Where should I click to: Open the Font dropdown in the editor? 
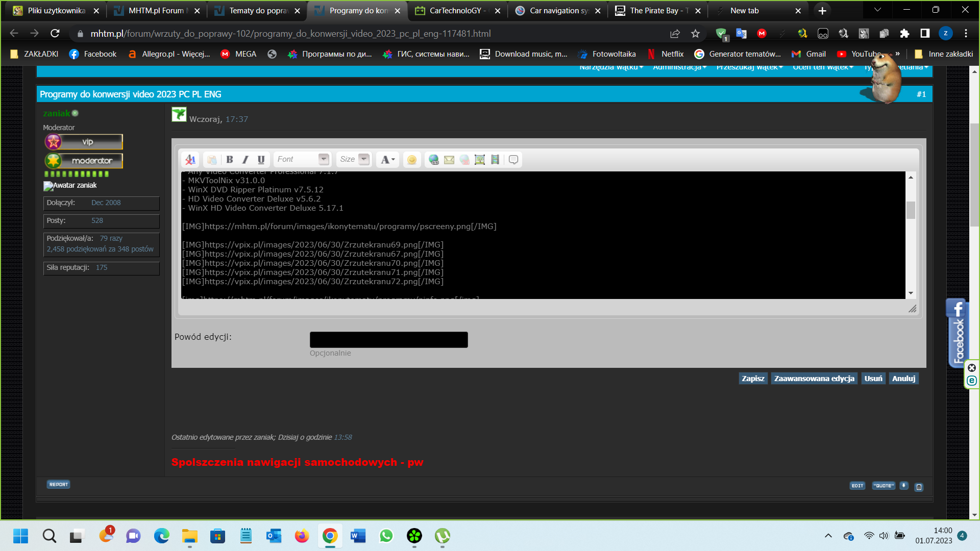click(x=302, y=159)
